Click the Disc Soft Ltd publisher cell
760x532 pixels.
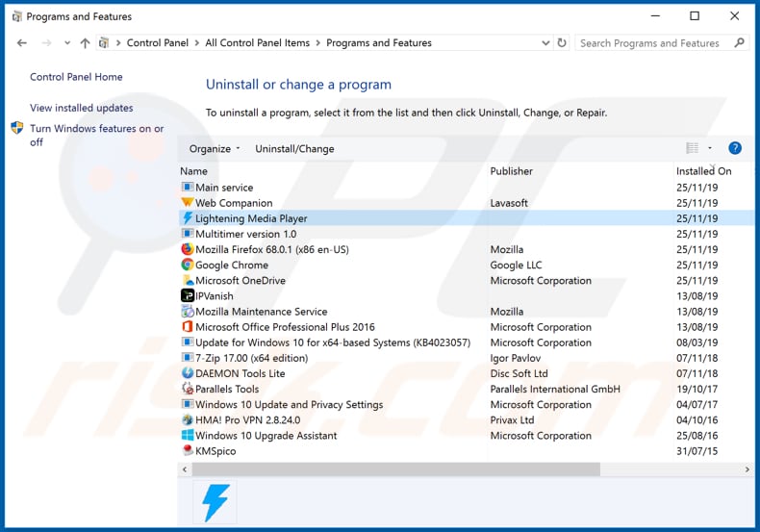519,373
